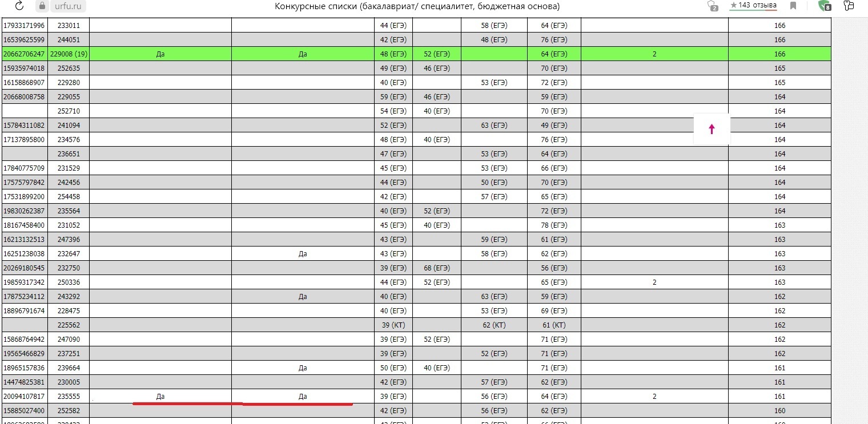Select number 236651
This screenshot has width=868, height=424.
[69, 154]
